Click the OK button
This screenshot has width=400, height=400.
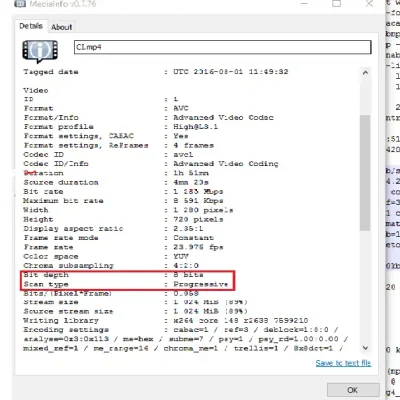click(x=353, y=390)
